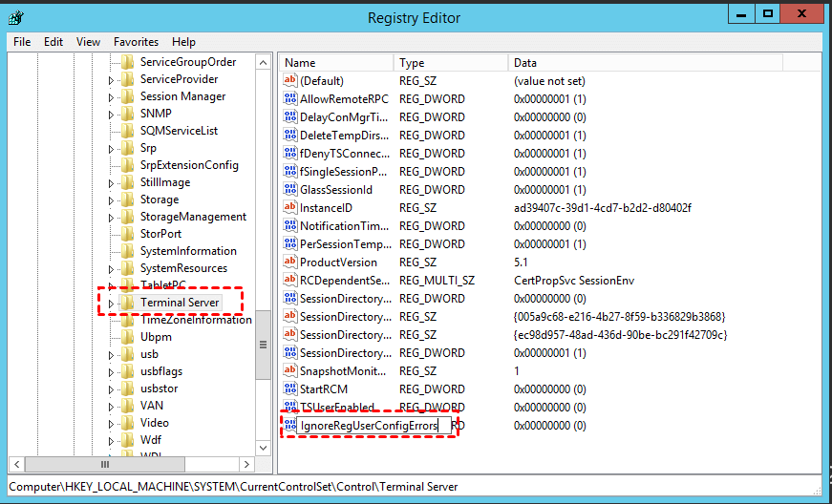Click the (Default) string value icon
The width and height of the screenshot is (832, 504).
point(291,81)
